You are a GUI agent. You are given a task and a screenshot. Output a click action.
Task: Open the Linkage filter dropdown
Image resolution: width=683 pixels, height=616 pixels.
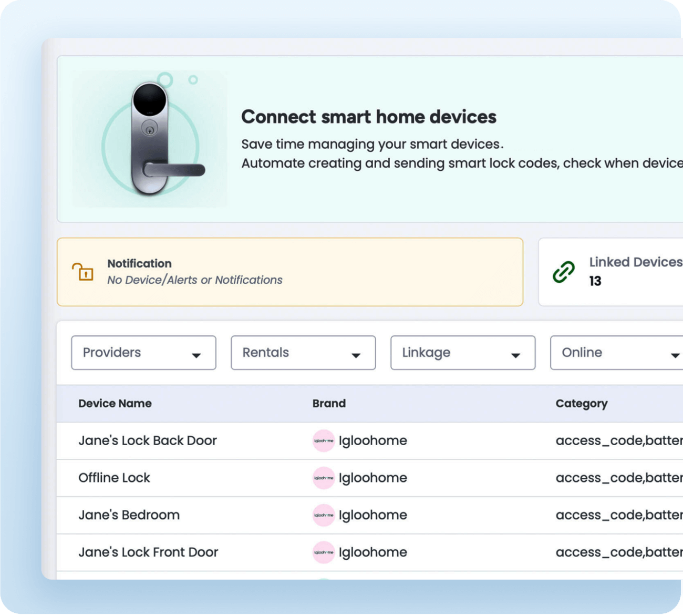click(x=463, y=353)
